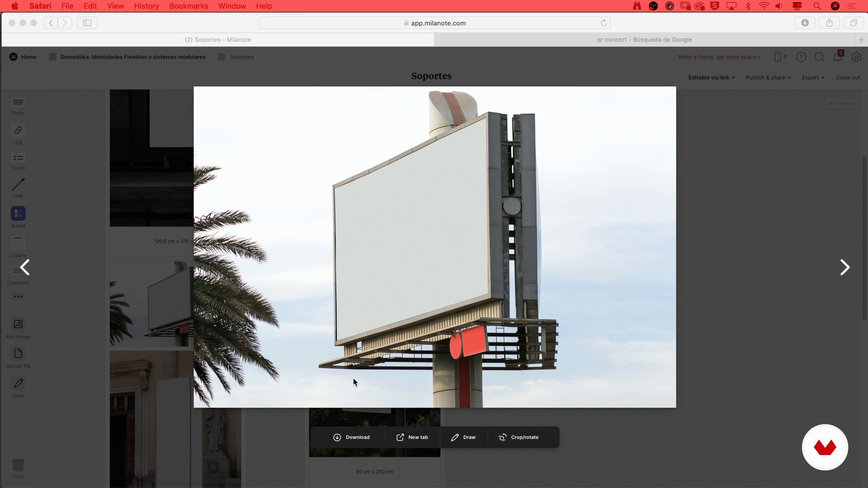Switch to the qr concert Google tab
868x488 pixels.
[644, 40]
